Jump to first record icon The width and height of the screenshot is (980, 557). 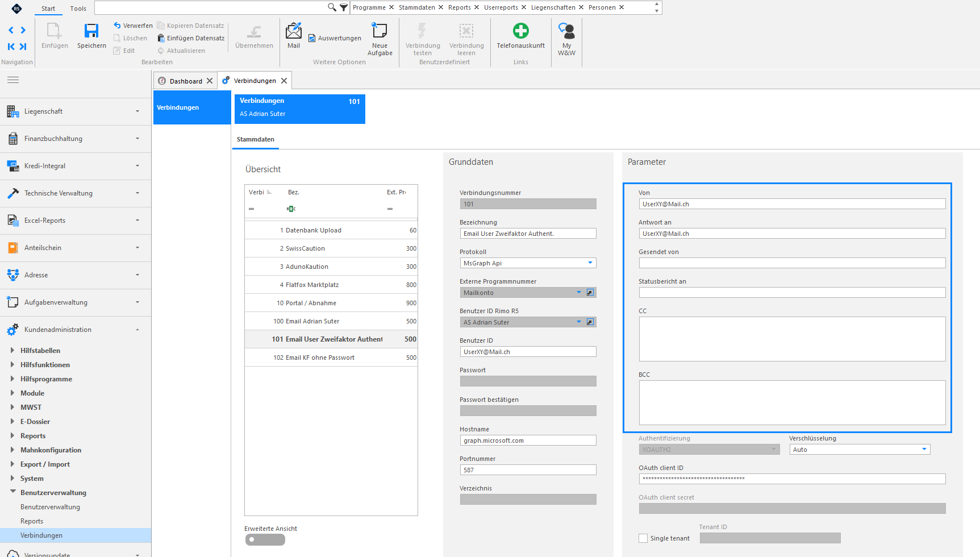11,47
